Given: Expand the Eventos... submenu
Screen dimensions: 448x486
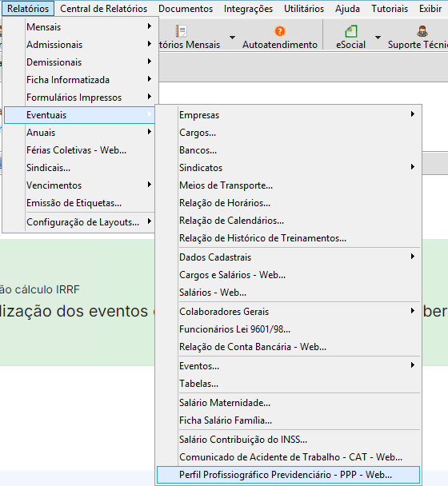Looking at the screenshot, I should coord(288,366).
